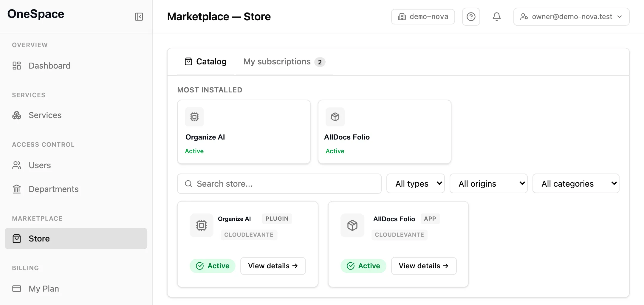Click the Dashboard grid icon
The height and width of the screenshot is (305, 644).
click(17, 66)
